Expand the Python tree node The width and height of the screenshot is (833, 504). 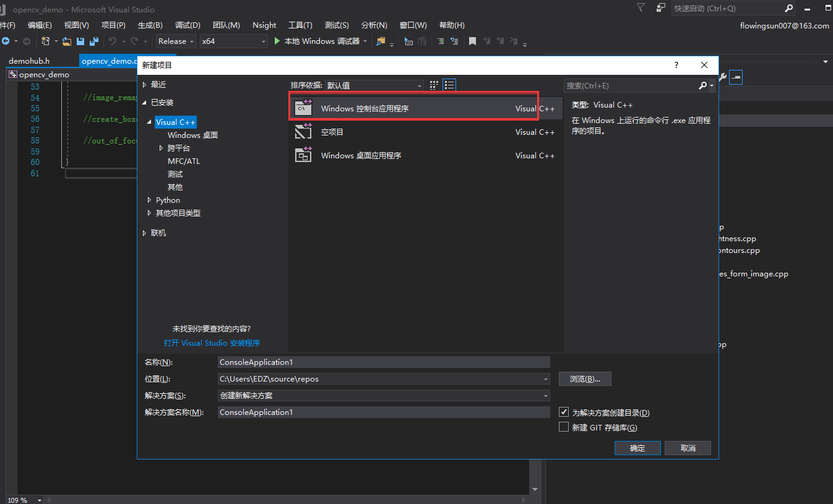(x=149, y=200)
